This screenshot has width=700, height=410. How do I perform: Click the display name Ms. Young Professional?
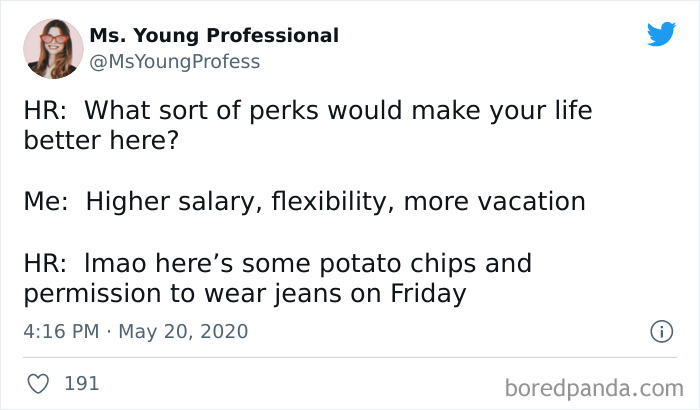pyautogui.click(x=214, y=36)
